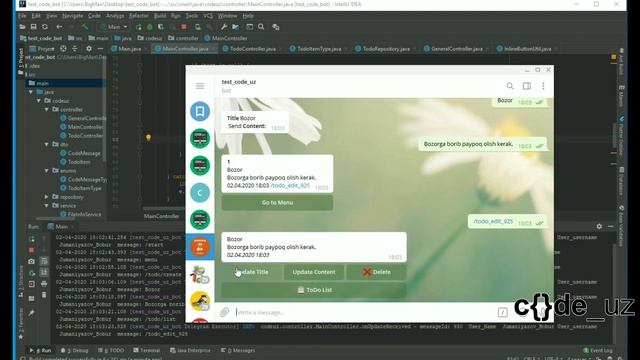Open the Project view selector dropdown
This screenshot has width=640, height=360.
pos(42,49)
